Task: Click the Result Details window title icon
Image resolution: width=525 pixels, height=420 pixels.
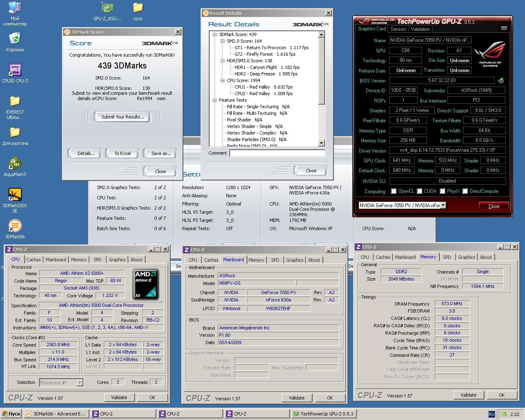Action: (x=206, y=13)
